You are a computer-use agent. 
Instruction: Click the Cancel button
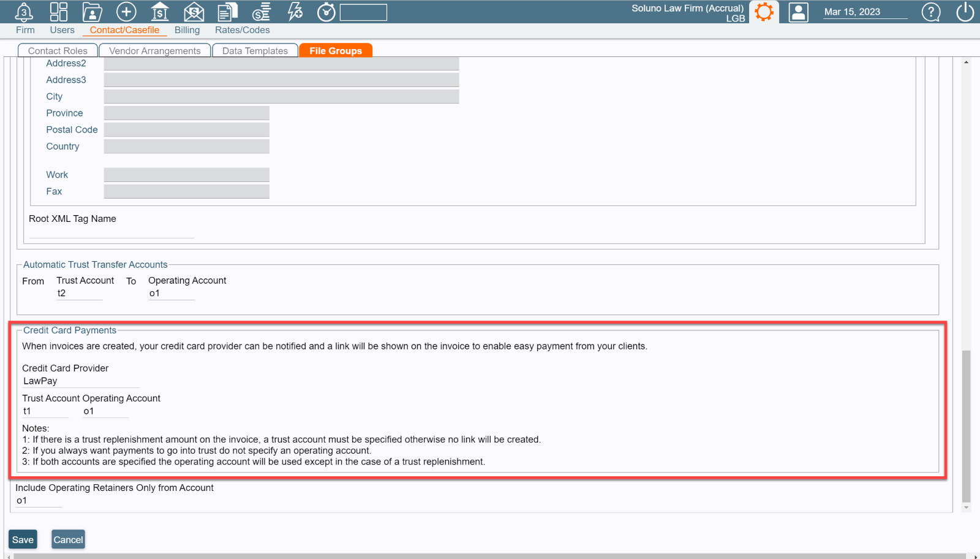68,539
